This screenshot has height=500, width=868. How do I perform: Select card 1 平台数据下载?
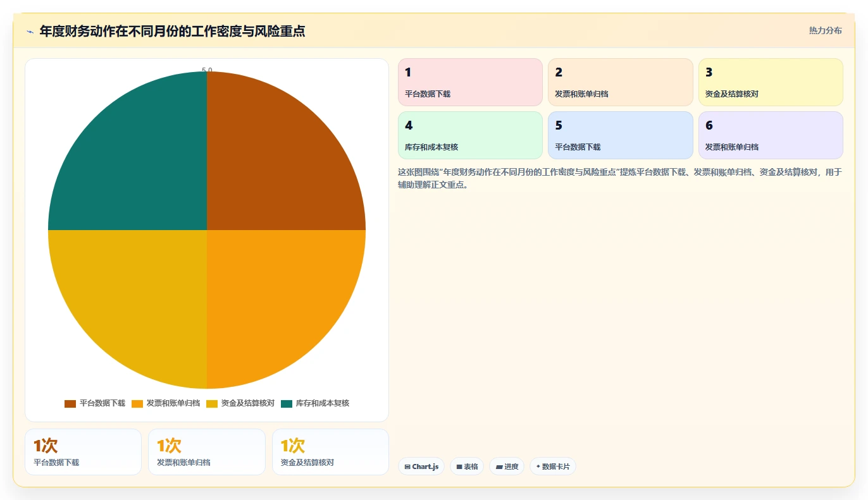point(470,82)
